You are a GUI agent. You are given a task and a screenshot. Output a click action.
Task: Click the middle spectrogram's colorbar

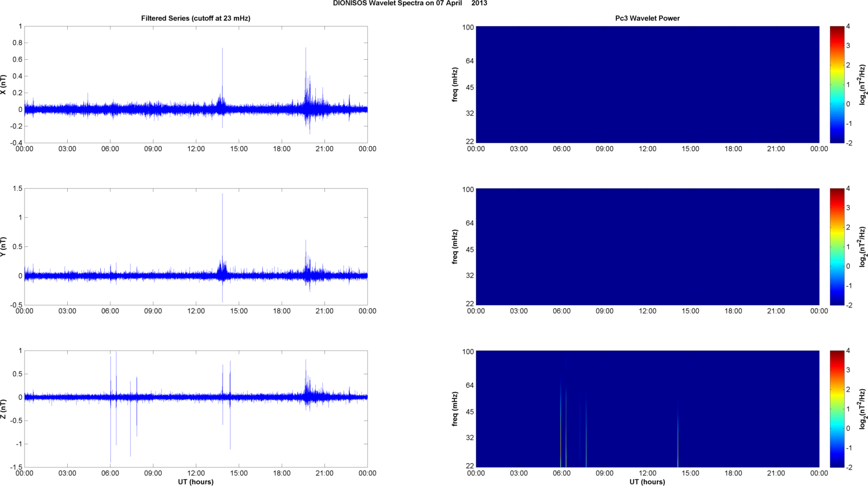coord(837,247)
